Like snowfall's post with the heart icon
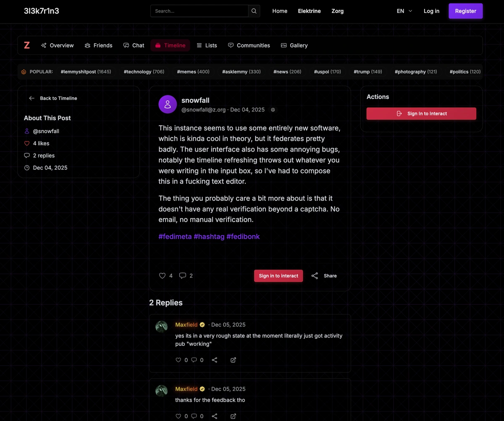 (162, 276)
